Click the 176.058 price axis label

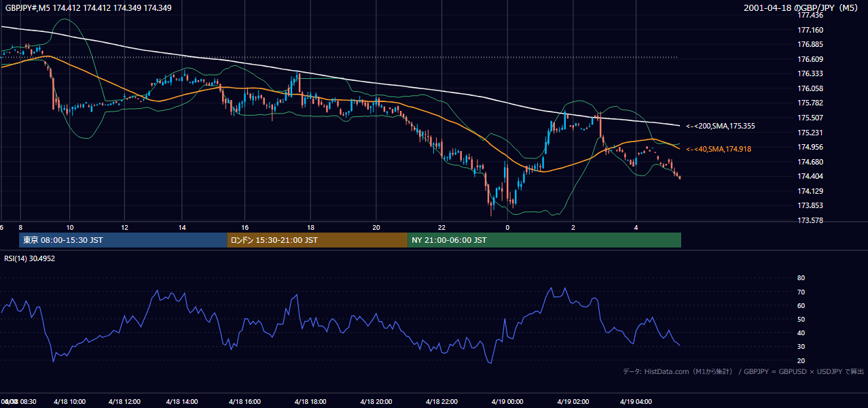coord(810,88)
